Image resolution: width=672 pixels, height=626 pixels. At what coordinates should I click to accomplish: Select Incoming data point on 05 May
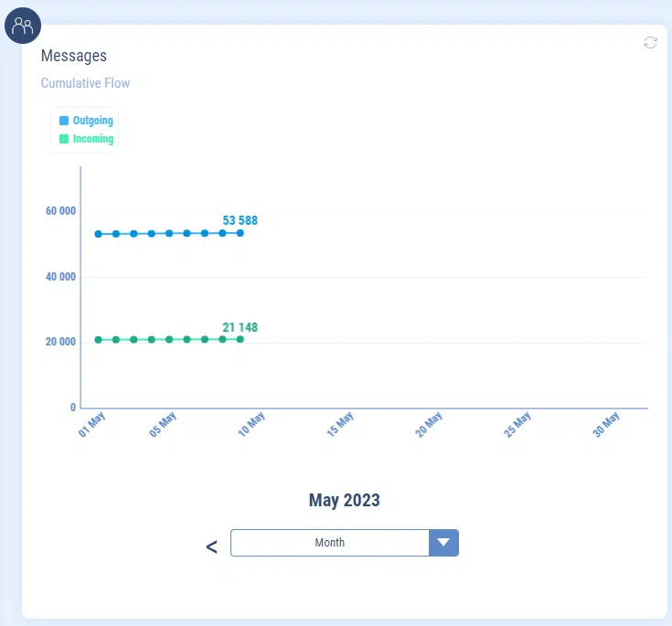click(169, 339)
